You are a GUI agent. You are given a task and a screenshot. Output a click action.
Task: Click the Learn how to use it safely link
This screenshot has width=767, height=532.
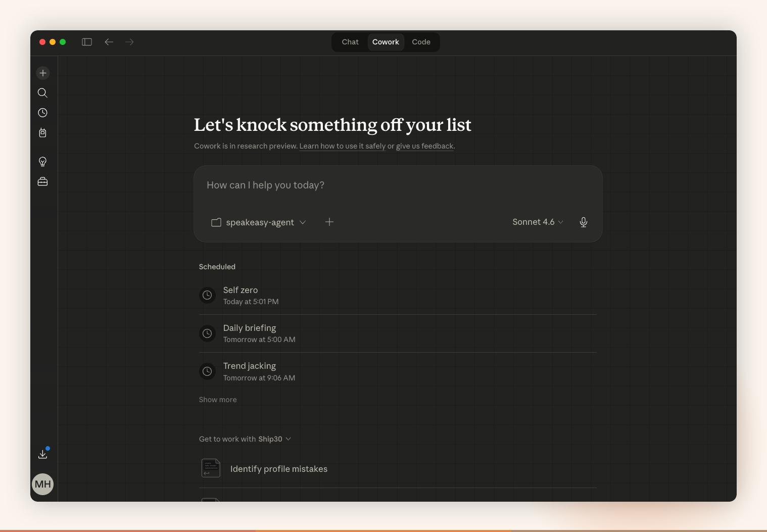(342, 146)
